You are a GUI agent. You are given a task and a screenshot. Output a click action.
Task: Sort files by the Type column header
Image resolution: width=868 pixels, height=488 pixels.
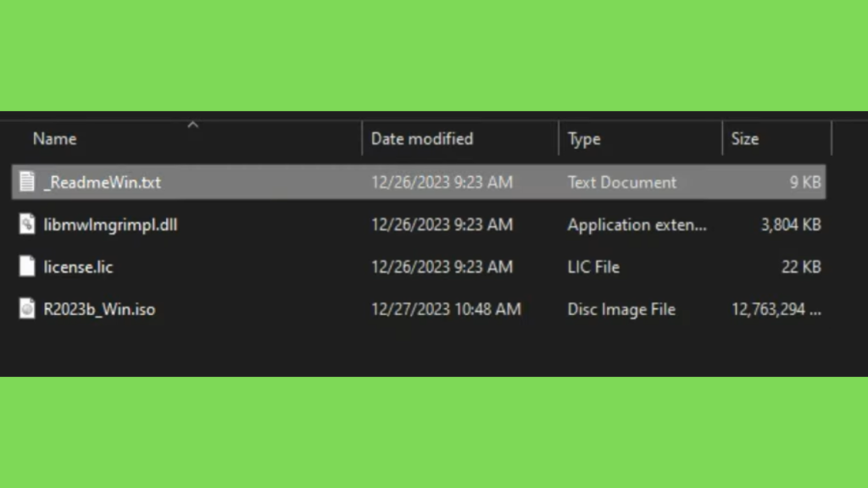click(x=584, y=139)
